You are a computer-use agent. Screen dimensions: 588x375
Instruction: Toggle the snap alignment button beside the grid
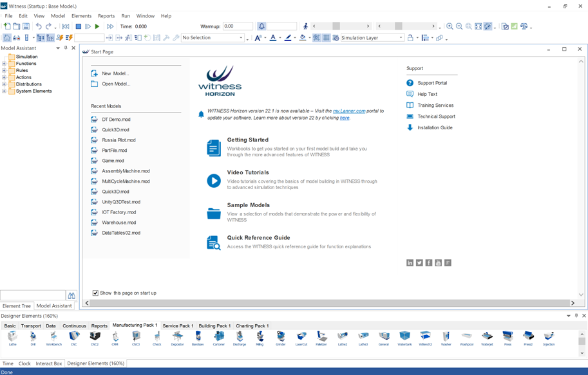tap(317, 37)
